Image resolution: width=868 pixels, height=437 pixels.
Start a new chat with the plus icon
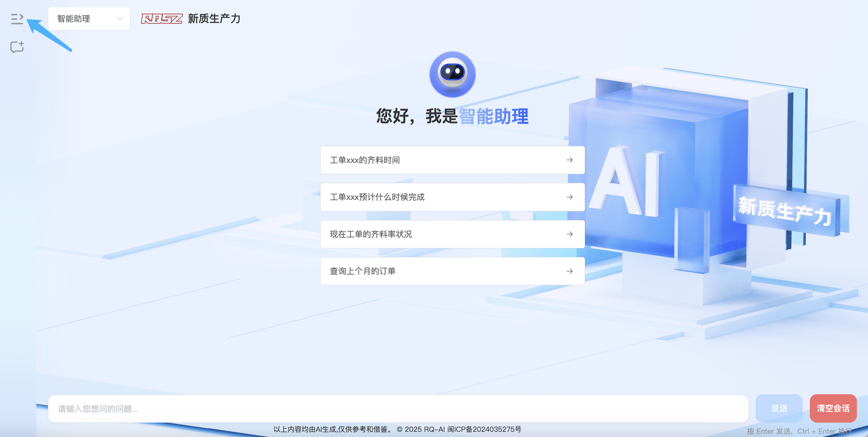pyautogui.click(x=17, y=47)
